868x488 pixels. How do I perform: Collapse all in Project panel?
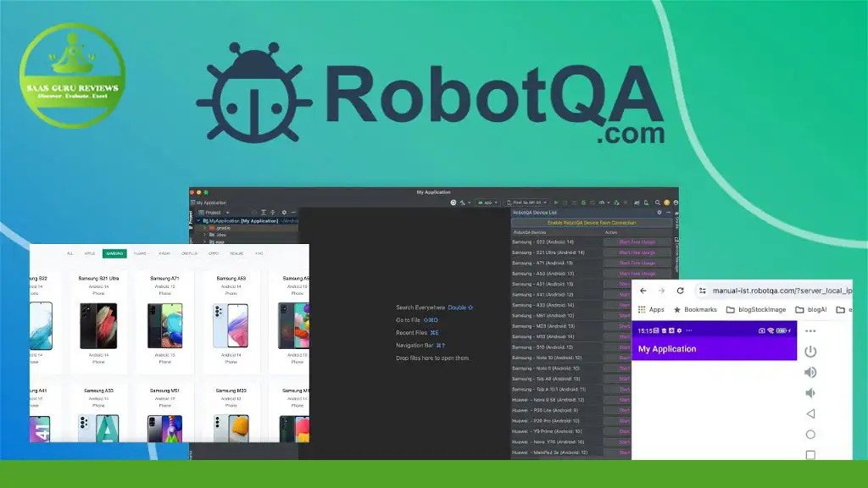pyautogui.click(x=272, y=213)
